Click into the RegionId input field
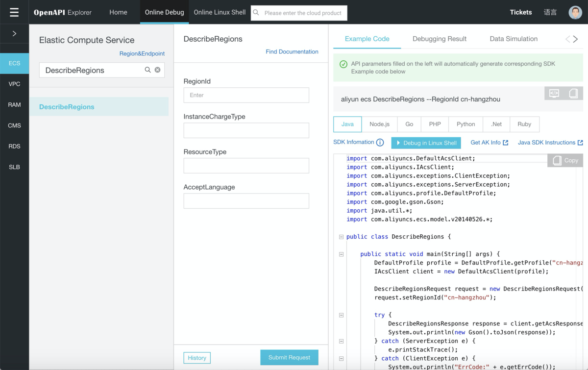588x370 pixels. pyautogui.click(x=246, y=95)
